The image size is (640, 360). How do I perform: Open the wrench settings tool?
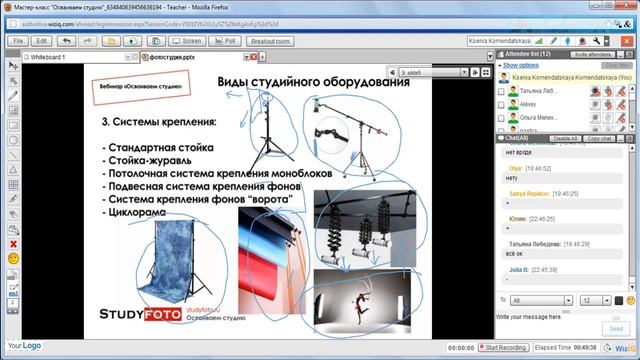coord(596,41)
